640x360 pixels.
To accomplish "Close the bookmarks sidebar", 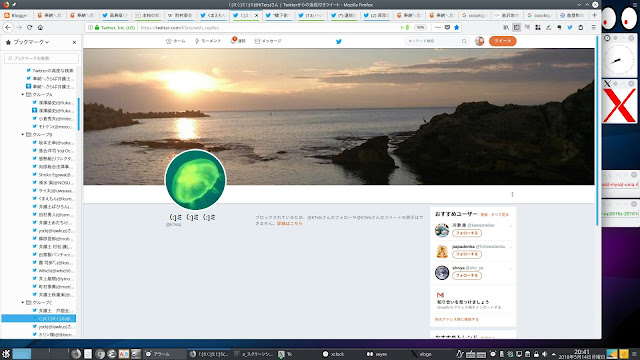I will (74, 42).
